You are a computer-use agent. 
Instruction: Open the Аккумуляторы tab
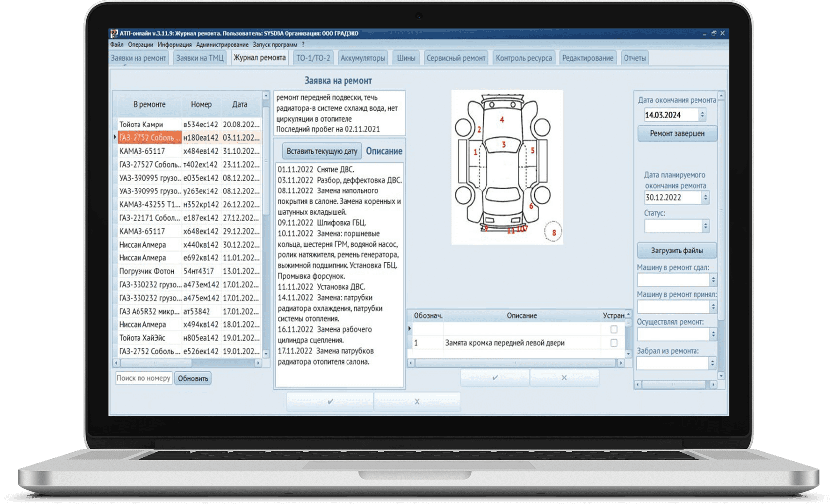[x=363, y=58]
